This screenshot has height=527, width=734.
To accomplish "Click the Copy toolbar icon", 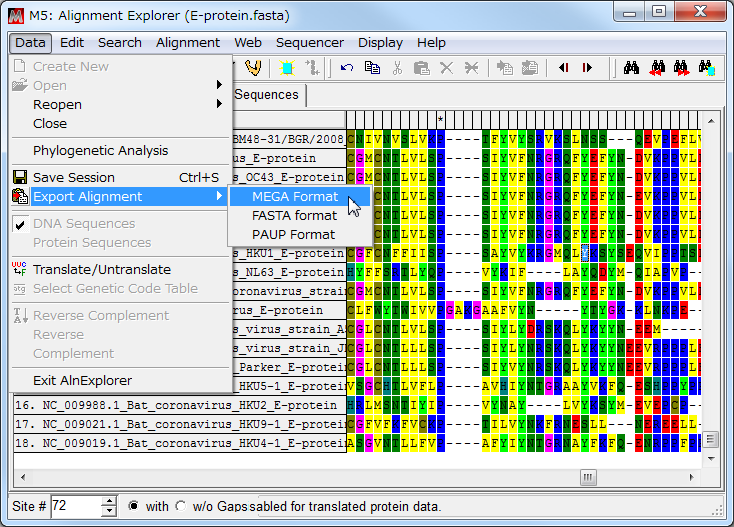I will point(372,68).
